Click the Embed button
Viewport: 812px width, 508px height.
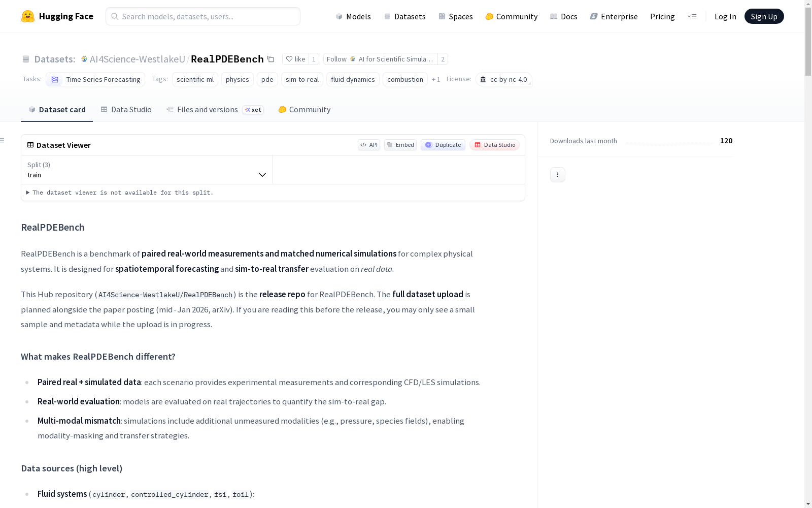pos(400,145)
